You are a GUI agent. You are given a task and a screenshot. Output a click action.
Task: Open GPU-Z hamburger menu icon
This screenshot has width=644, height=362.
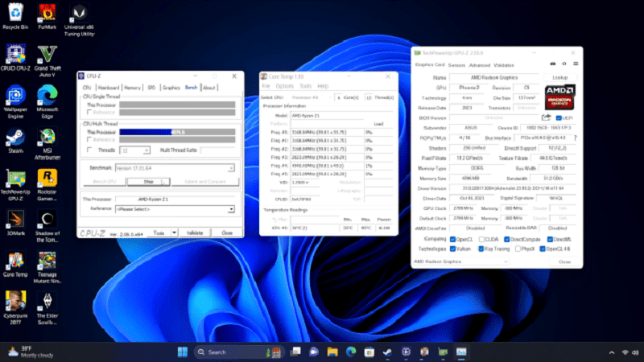(576, 64)
